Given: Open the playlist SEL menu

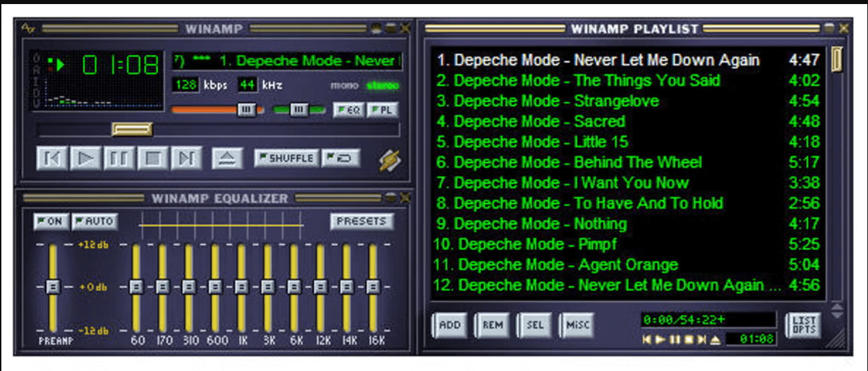Looking at the screenshot, I should [x=534, y=325].
